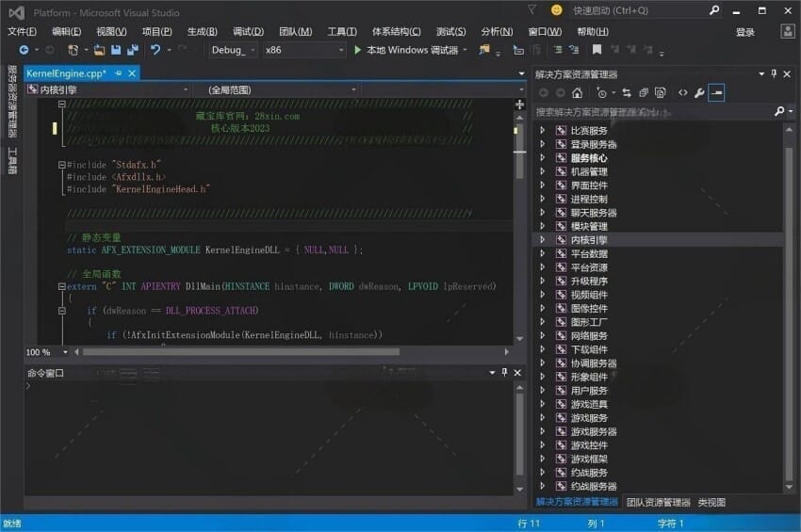Open the Debug configuration dropdown
The image size is (801, 532).
point(233,50)
